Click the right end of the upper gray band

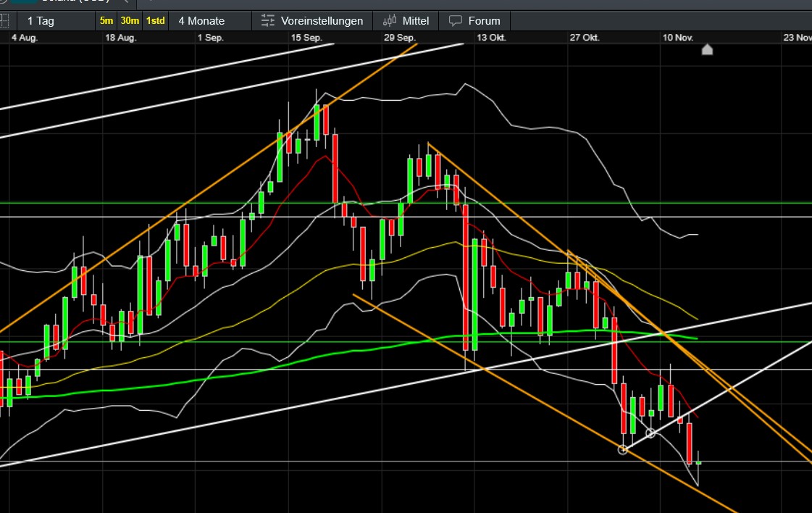(x=695, y=235)
